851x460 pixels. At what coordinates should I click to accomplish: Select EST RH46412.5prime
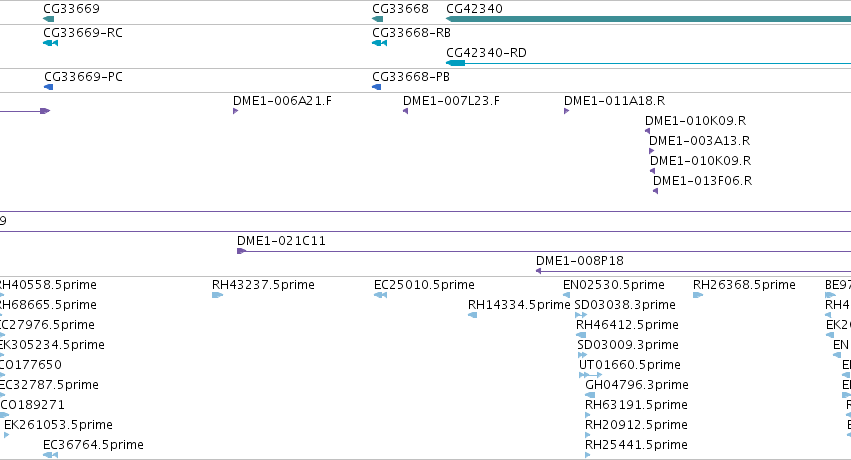(627, 325)
